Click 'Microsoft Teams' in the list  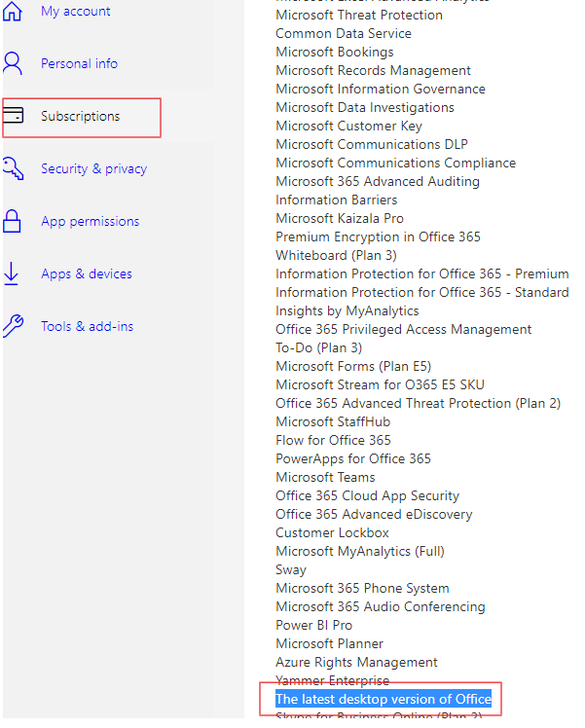[325, 478]
